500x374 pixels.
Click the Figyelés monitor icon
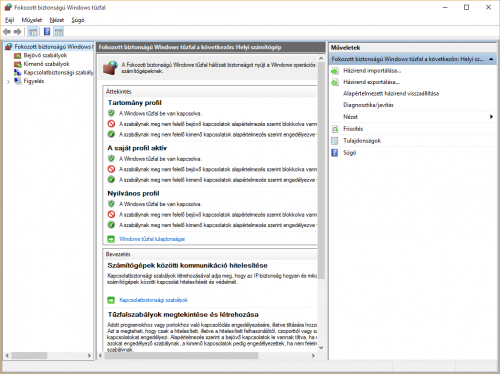click(x=18, y=81)
